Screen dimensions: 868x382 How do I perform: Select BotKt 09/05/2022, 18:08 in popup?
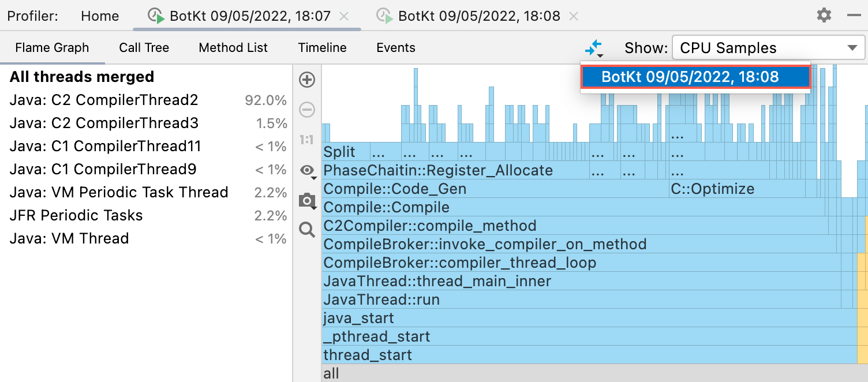tap(695, 77)
